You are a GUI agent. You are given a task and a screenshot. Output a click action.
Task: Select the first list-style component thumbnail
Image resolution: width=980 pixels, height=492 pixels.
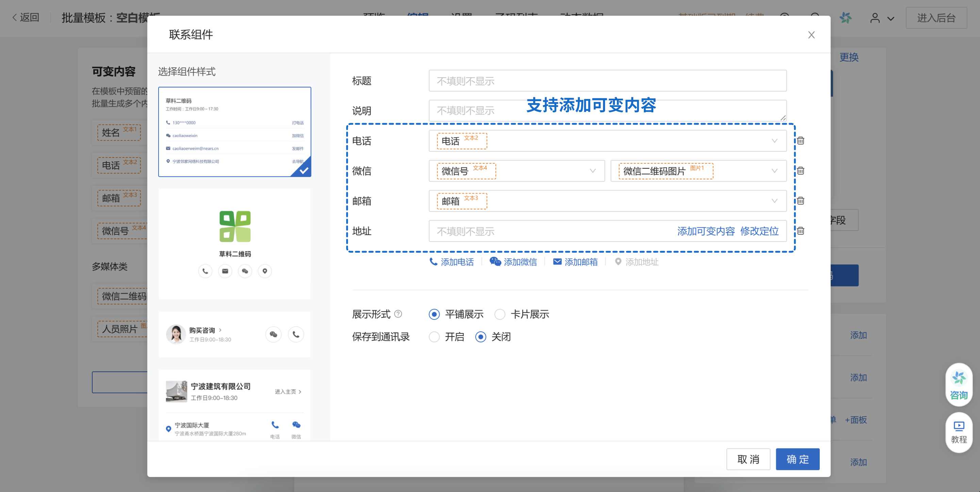pos(234,132)
